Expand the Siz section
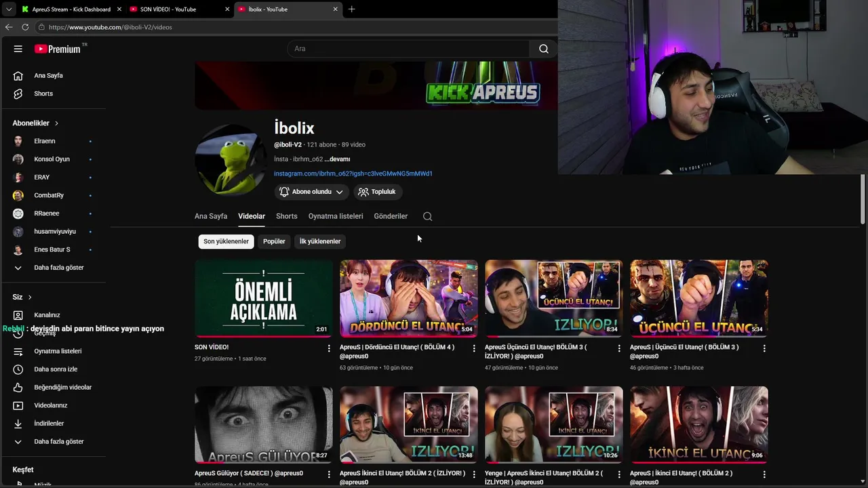868x488 pixels. point(22,297)
